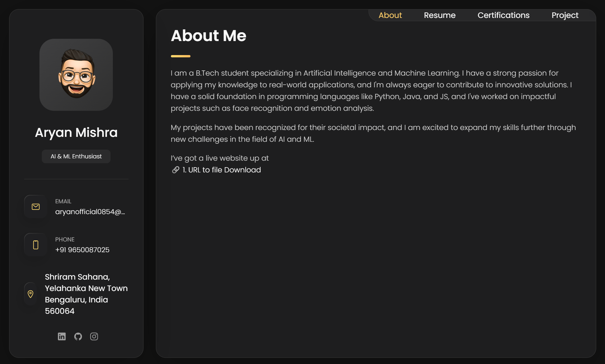605x364 pixels.
Task: Click the Aryan Mishra name heading
Action: coord(76,132)
